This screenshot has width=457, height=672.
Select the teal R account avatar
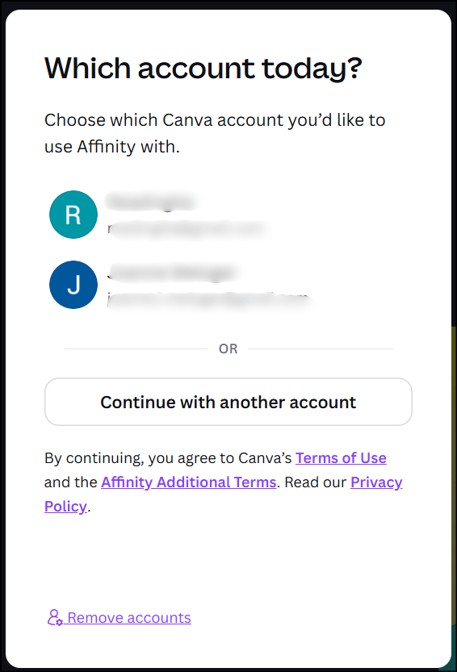click(73, 214)
